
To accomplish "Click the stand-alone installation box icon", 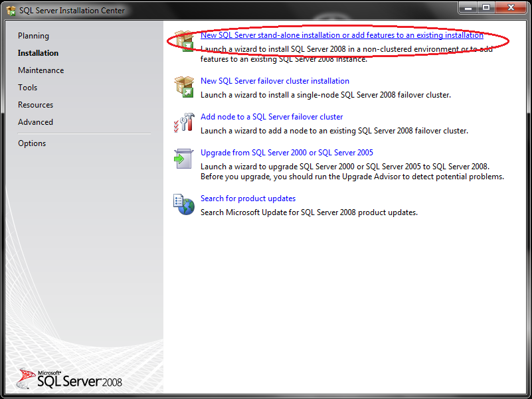I will point(184,41).
